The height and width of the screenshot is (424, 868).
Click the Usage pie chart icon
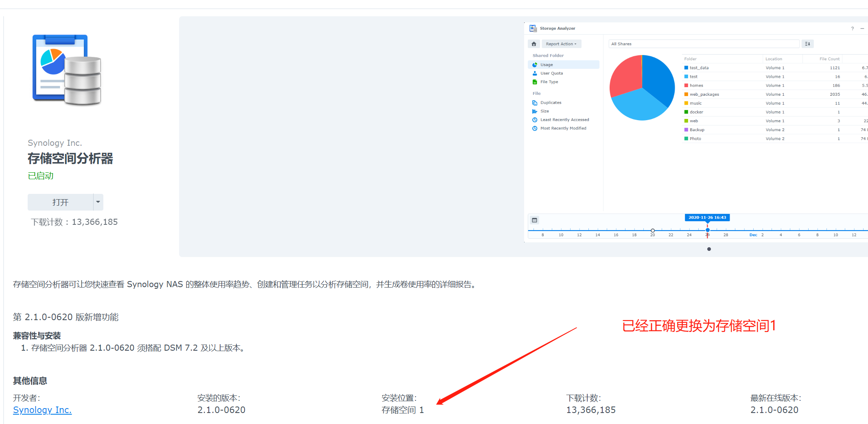535,65
